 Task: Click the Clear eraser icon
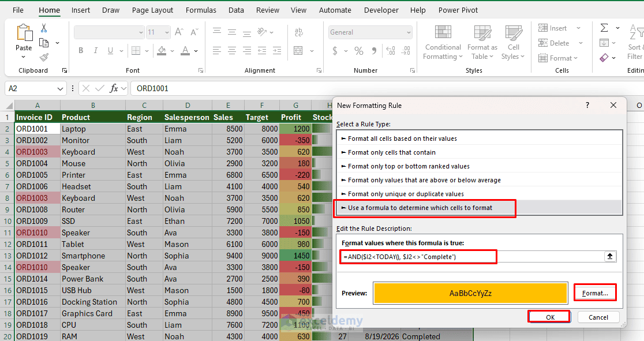(604, 58)
